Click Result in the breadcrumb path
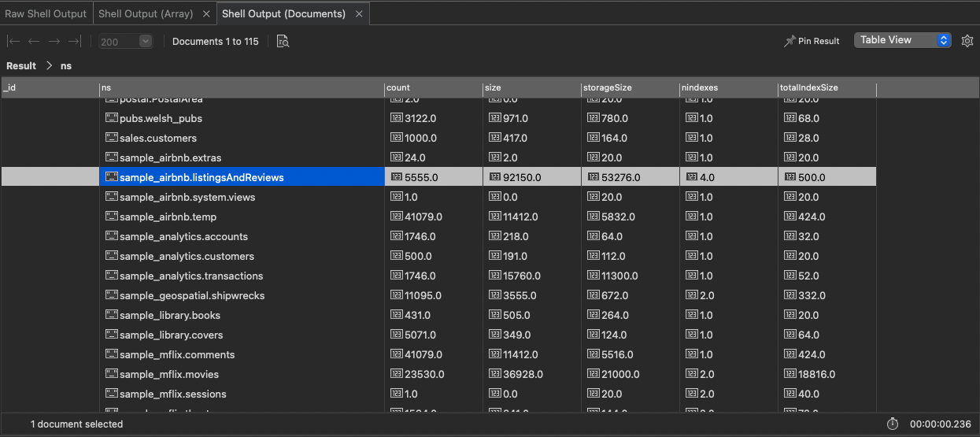 21,66
